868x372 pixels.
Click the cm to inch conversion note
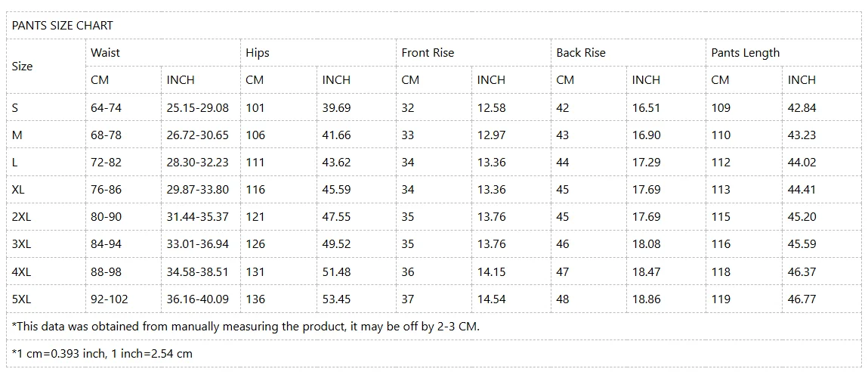coord(102,353)
